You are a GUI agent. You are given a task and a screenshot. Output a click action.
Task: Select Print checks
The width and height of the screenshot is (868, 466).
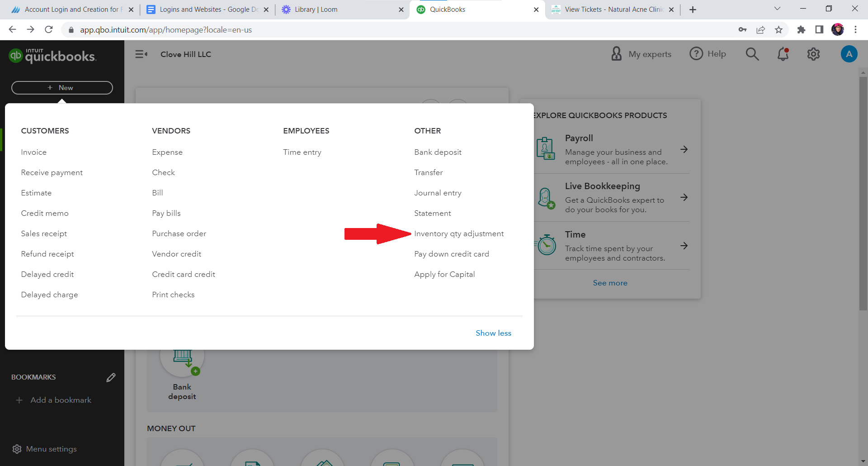coord(173,295)
